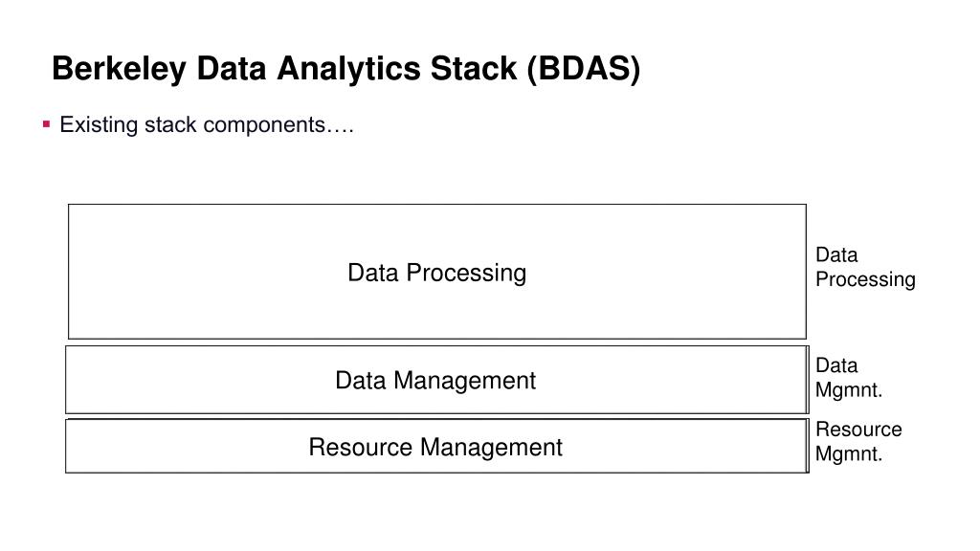Click the word "Analytics" in the title
The height and width of the screenshot is (551, 980).
[x=348, y=69]
